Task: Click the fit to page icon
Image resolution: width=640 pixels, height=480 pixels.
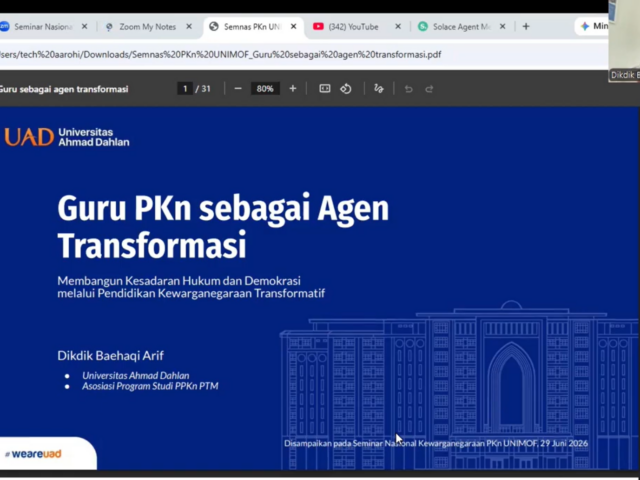Action: pos(324,89)
